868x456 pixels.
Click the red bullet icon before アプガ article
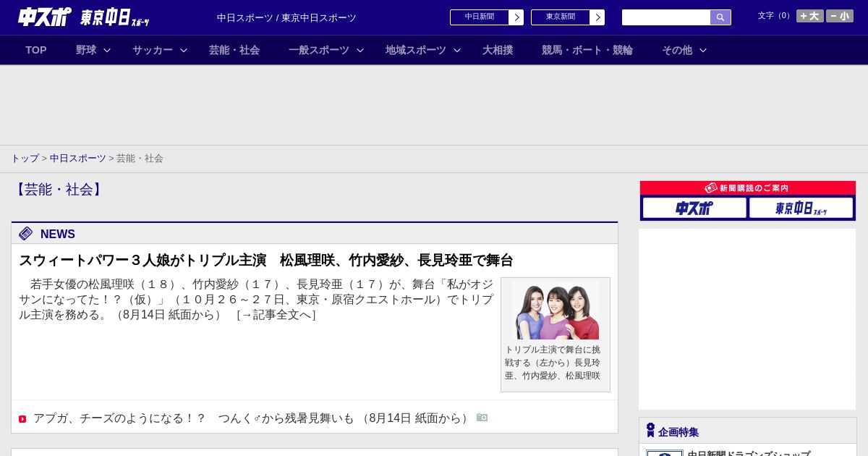(x=22, y=419)
